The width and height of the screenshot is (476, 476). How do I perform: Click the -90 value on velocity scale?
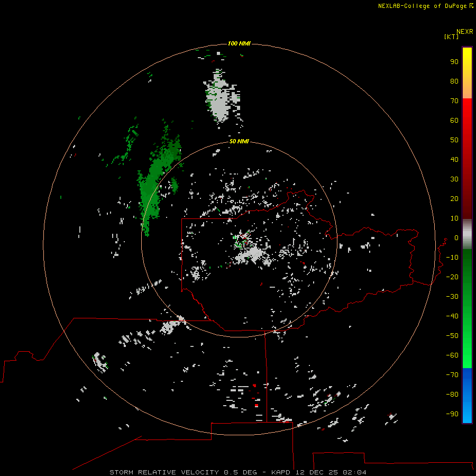[452, 414]
